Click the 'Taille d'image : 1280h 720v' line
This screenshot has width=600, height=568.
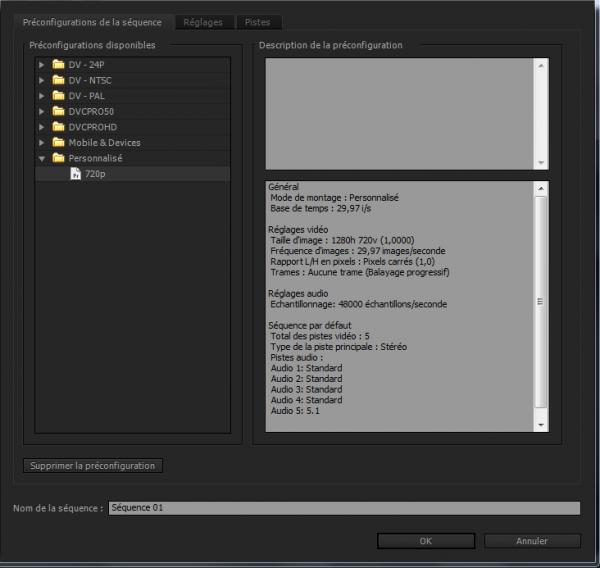tap(342, 240)
